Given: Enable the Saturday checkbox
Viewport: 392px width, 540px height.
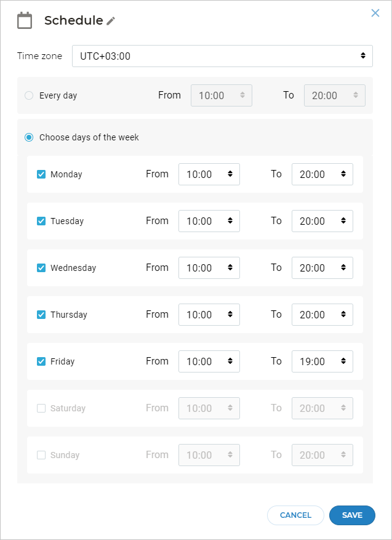Looking at the screenshot, I should 41,408.
